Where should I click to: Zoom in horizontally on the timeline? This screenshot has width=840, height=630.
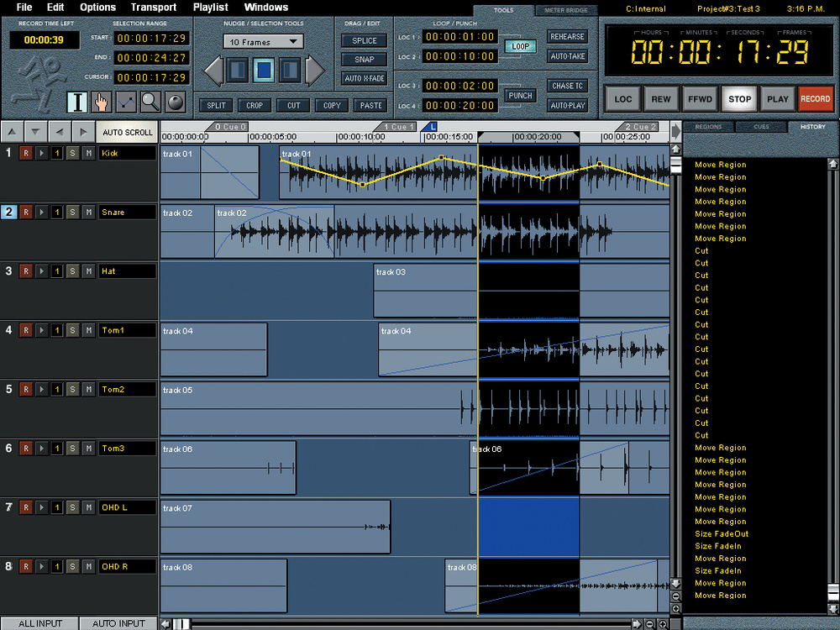pos(662,623)
